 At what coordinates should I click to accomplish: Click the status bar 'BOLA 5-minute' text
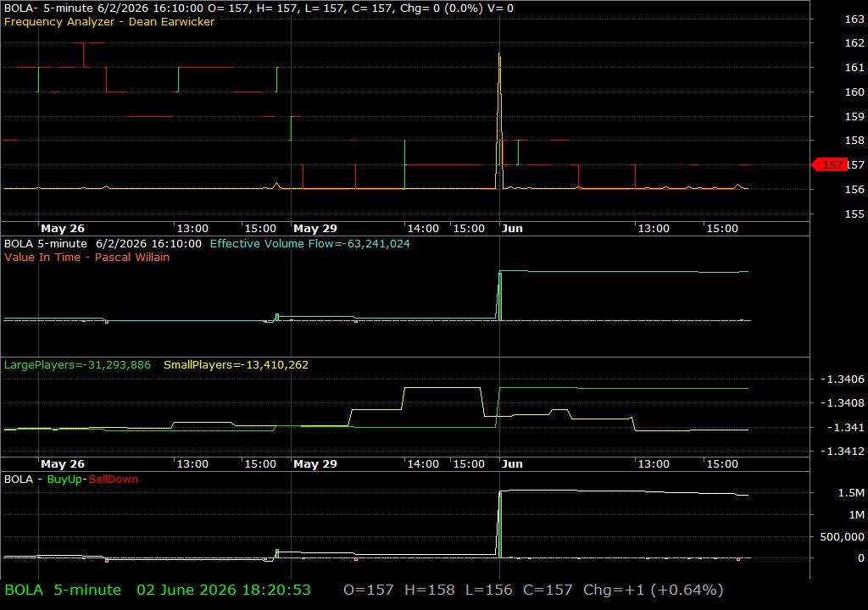pyautogui.click(x=63, y=590)
